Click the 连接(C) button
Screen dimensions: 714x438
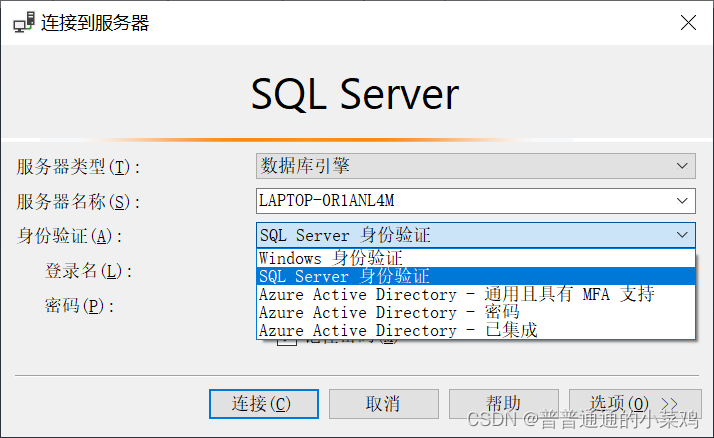coord(264,404)
